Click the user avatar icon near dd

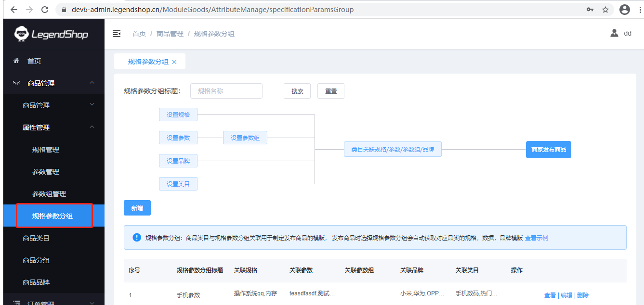click(614, 33)
